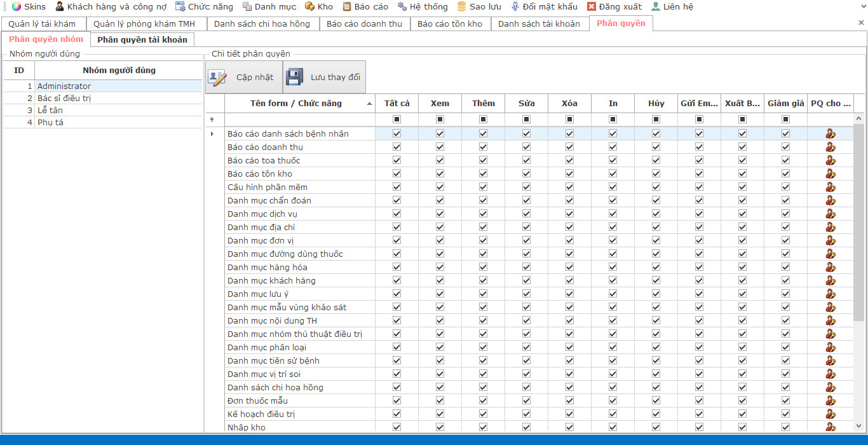The width and height of the screenshot is (868, 445).
Task: Click the Đăng xuất red X icon
Action: [x=591, y=6]
